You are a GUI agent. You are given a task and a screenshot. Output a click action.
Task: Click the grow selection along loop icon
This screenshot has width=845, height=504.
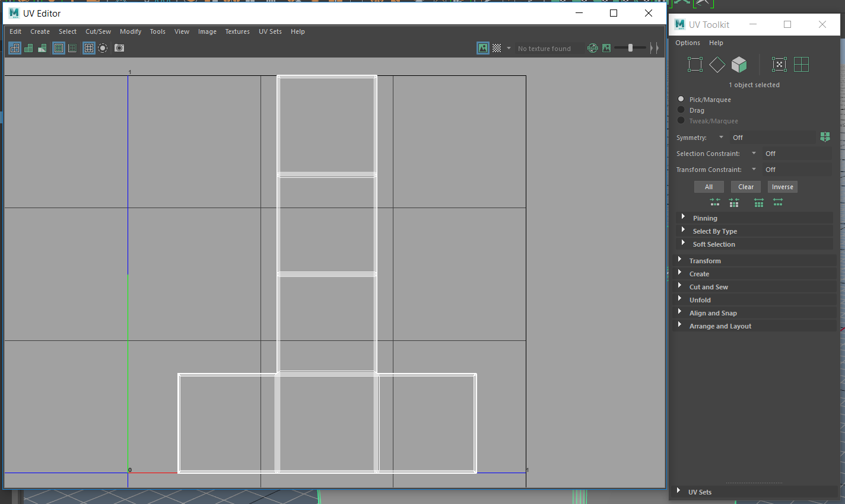click(x=778, y=203)
